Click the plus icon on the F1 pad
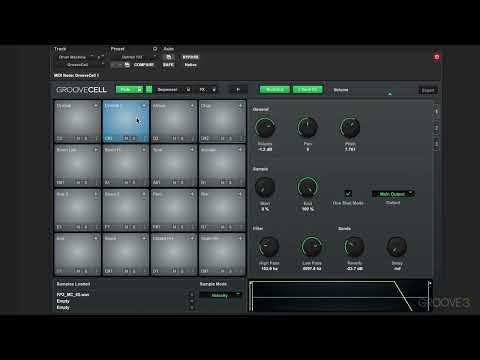The width and height of the screenshot is (480, 360). point(144,194)
